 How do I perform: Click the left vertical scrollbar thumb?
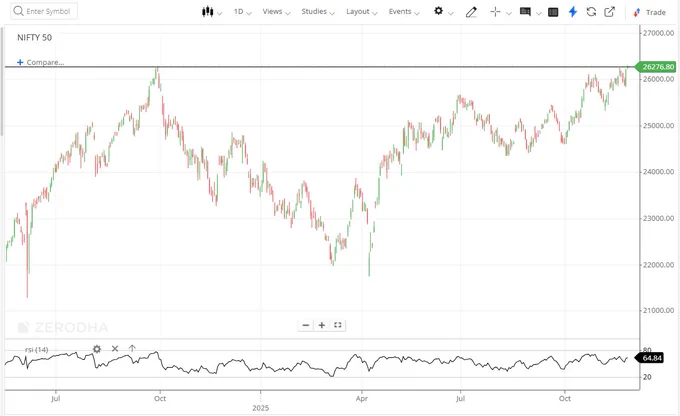2,81
